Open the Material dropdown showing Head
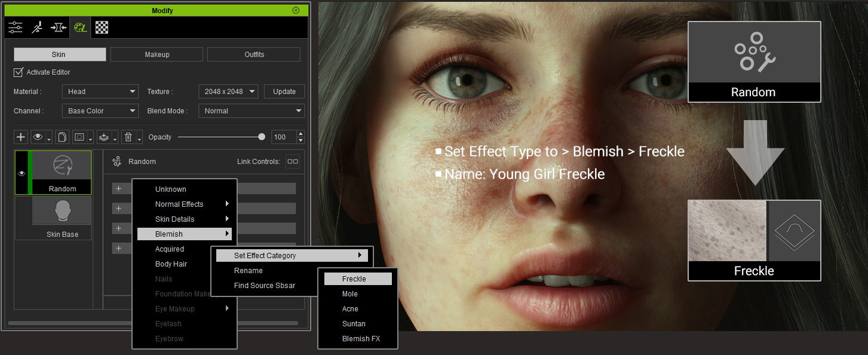 [x=100, y=91]
